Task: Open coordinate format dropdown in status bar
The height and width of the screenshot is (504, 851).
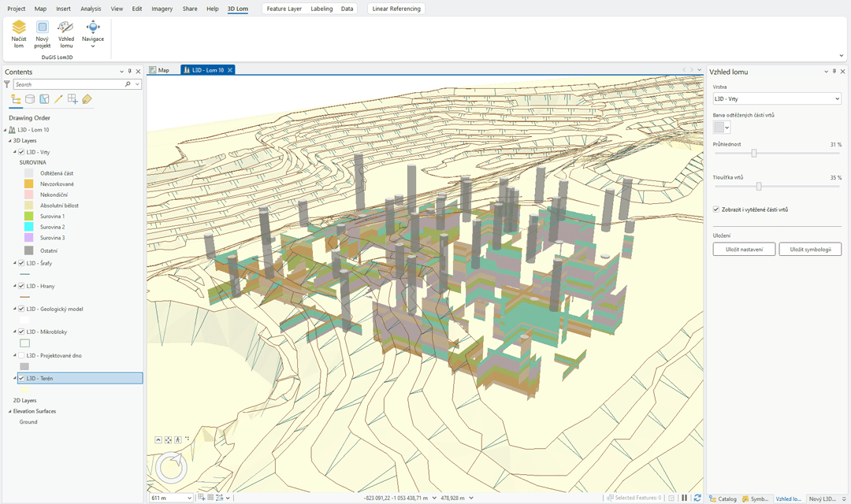Action: (x=434, y=498)
